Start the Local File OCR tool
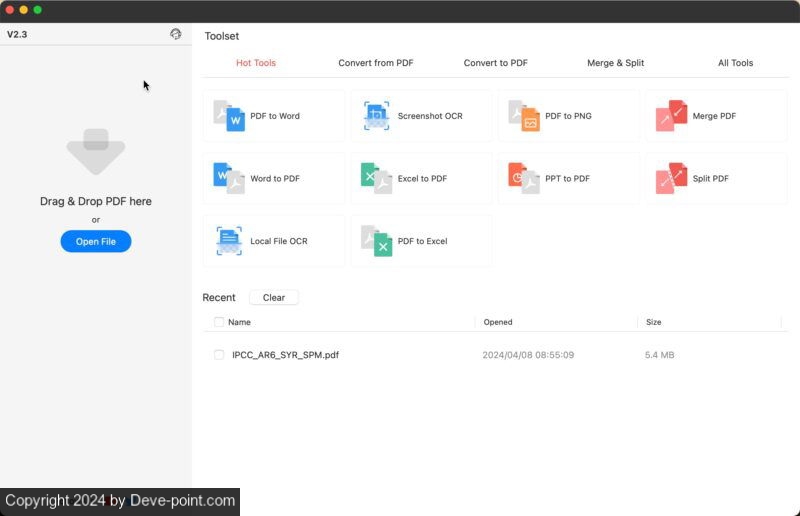Image resolution: width=800 pixels, height=516 pixels. click(x=273, y=241)
